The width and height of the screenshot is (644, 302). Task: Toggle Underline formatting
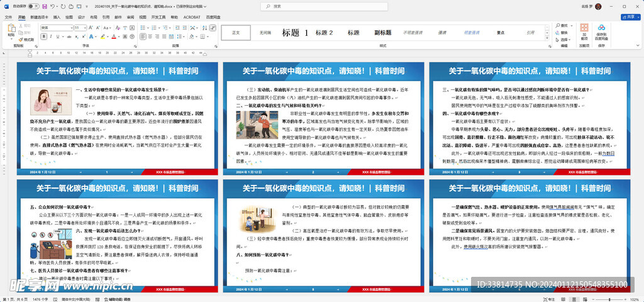point(57,36)
